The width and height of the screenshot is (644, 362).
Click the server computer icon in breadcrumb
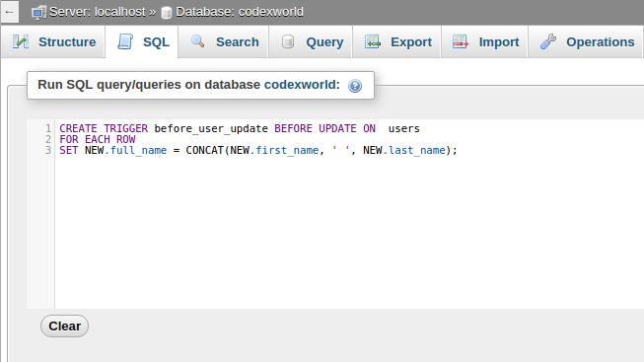pos(38,12)
